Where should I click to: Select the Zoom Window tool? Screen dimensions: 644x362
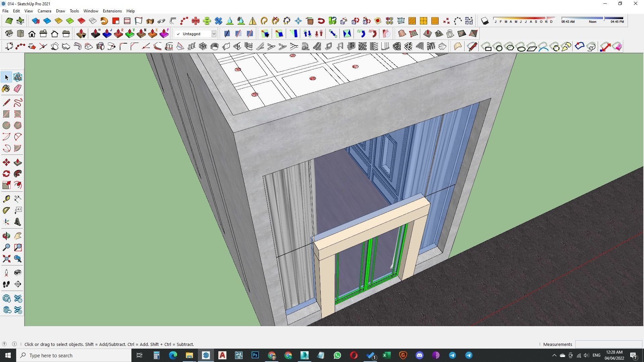point(18,247)
